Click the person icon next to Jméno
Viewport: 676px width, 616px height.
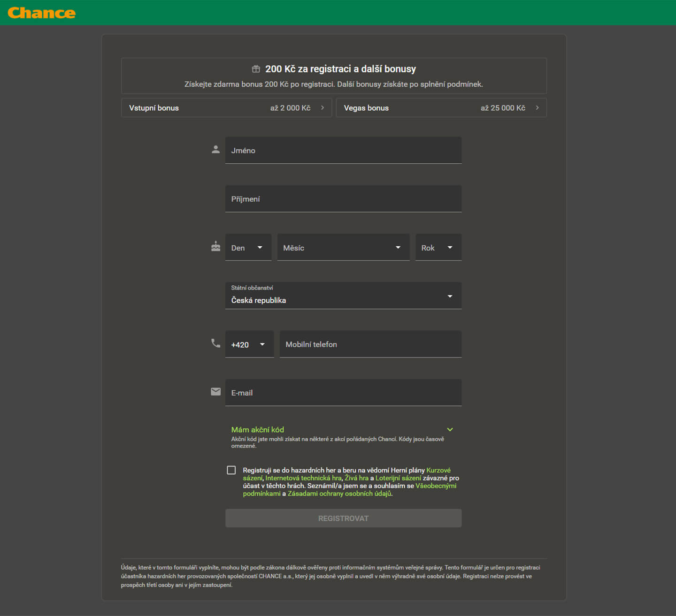click(215, 150)
